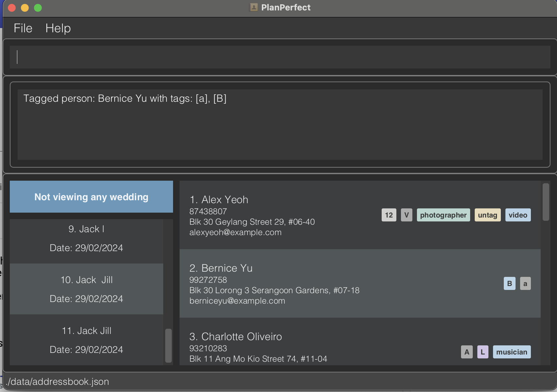Click date 29/02/2024 under wedding 11
The image size is (557, 392).
tap(87, 350)
